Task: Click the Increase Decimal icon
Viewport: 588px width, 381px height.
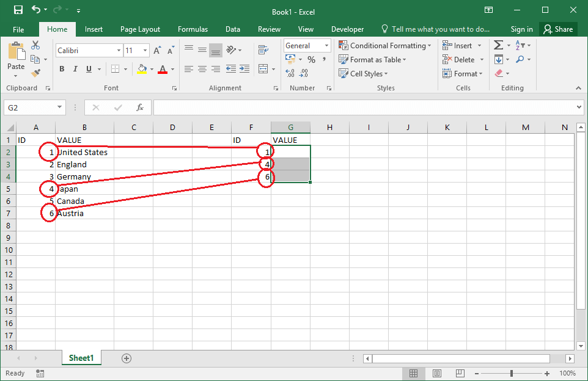Action: click(290, 72)
